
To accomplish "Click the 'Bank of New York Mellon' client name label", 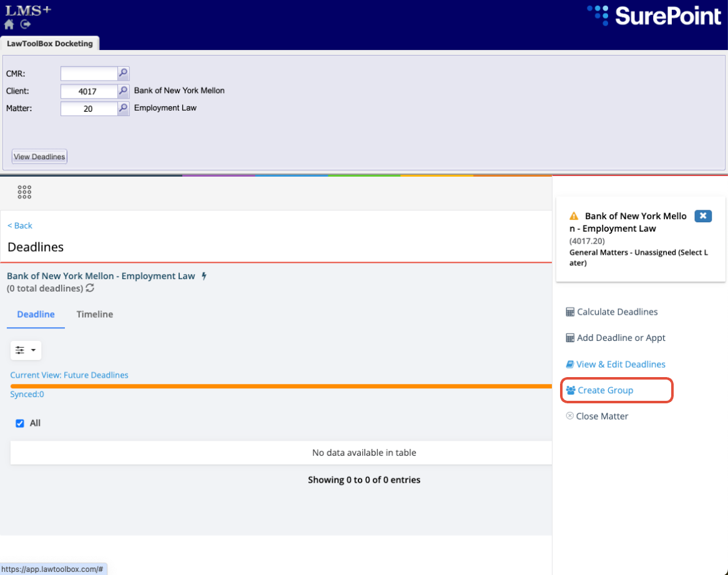I will [x=179, y=91].
